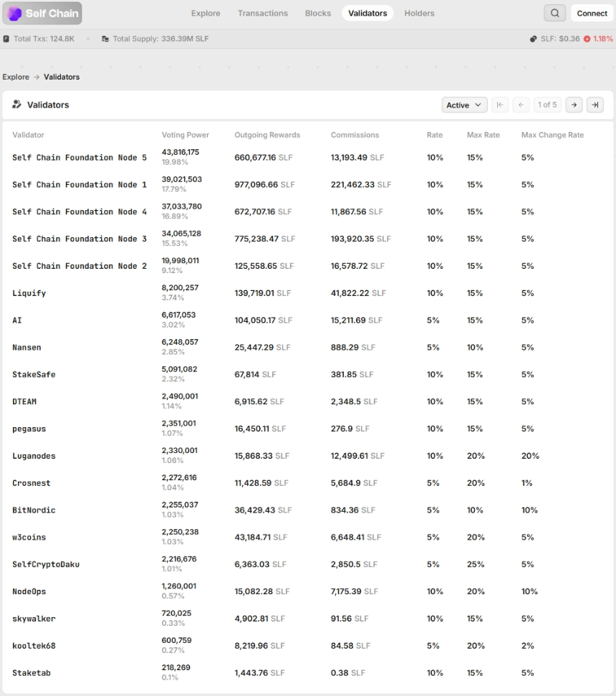Jump to the last validators page arrow
The height and width of the screenshot is (696, 616).
pyautogui.click(x=595, y=105)
